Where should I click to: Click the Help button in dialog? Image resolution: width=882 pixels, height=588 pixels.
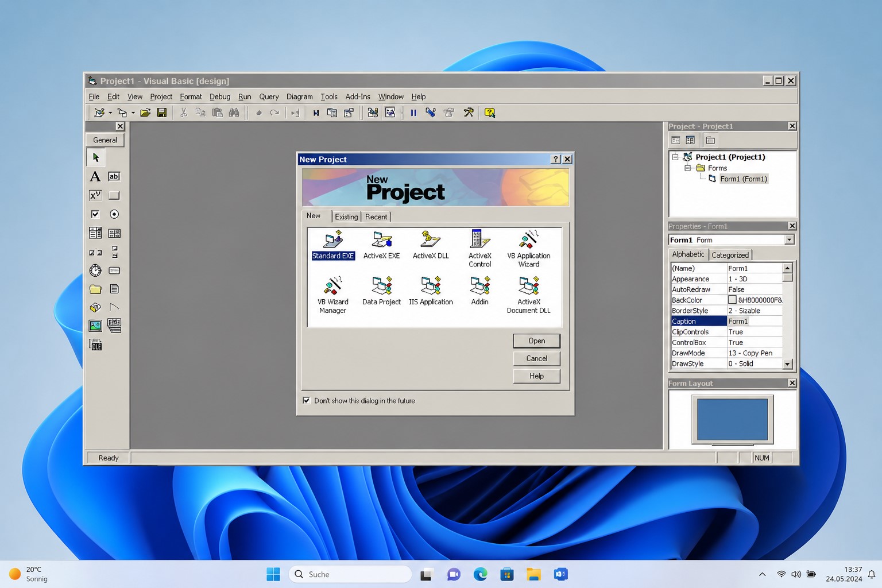[537, 376]
